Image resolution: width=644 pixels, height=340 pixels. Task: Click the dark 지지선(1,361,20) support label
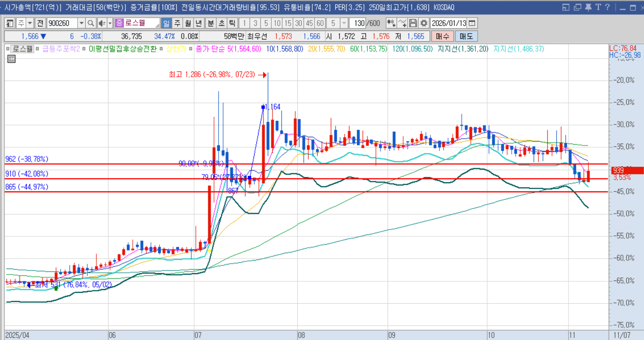(x=463, y=49)
